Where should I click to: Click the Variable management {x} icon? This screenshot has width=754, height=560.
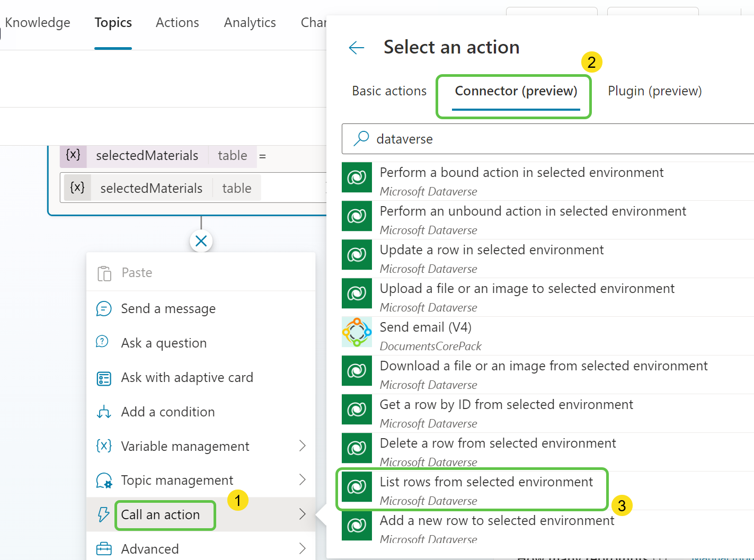103,446
